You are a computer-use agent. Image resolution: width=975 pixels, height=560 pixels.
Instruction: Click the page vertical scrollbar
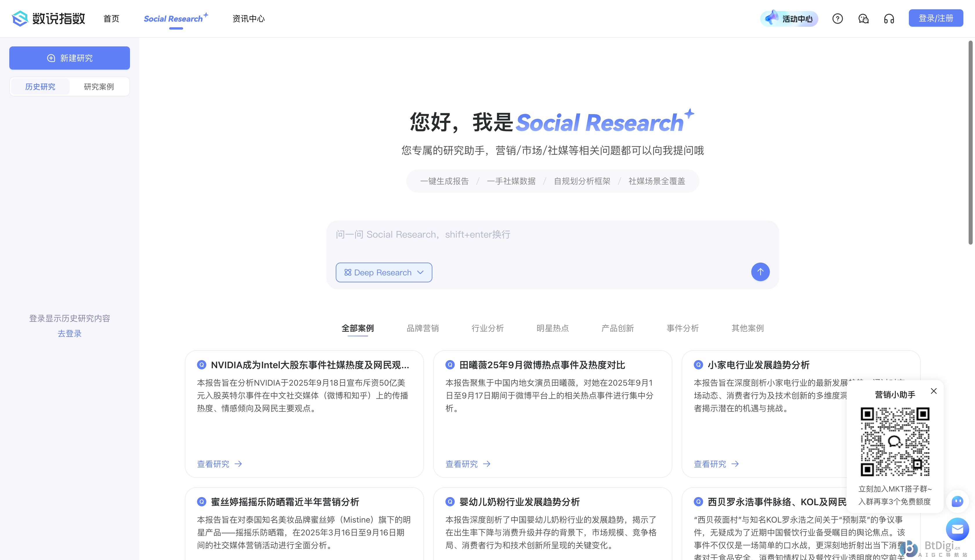pyautogui.click(x=970, y=142)
